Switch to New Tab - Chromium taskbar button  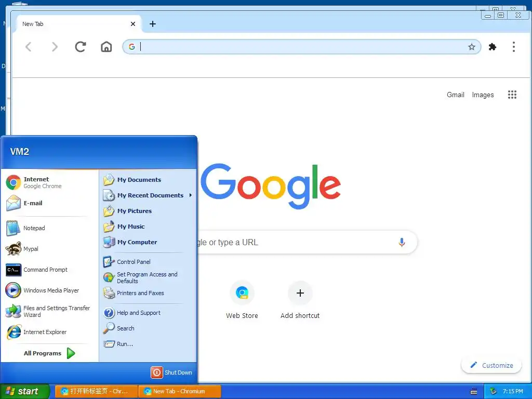tap(179, 391)
